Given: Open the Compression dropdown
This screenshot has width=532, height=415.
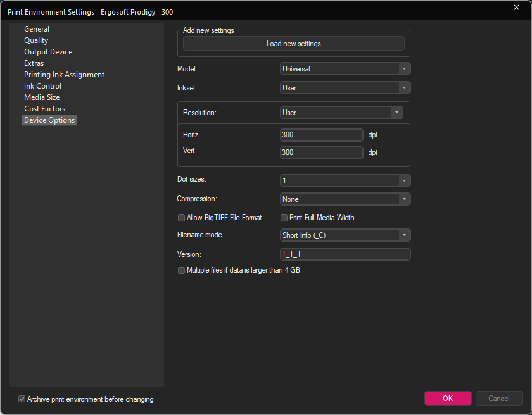Looking at the screenshot, I should 404,199.
